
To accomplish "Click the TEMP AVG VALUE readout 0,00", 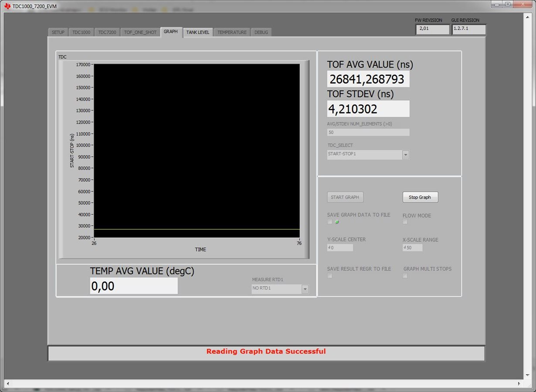I will click(x=134, y=286).
